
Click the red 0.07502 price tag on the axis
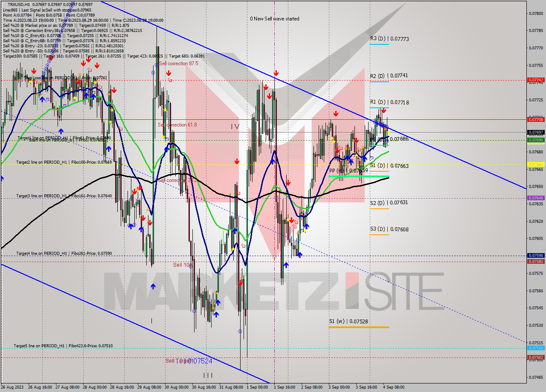(536, 357)
